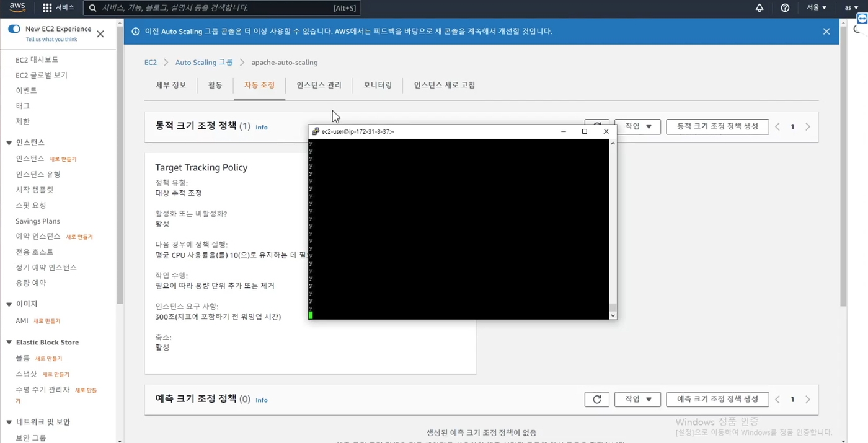Click the terminal scrollbar down arrow
Viewport: 868px width, 443px height.
pos(613,315)
